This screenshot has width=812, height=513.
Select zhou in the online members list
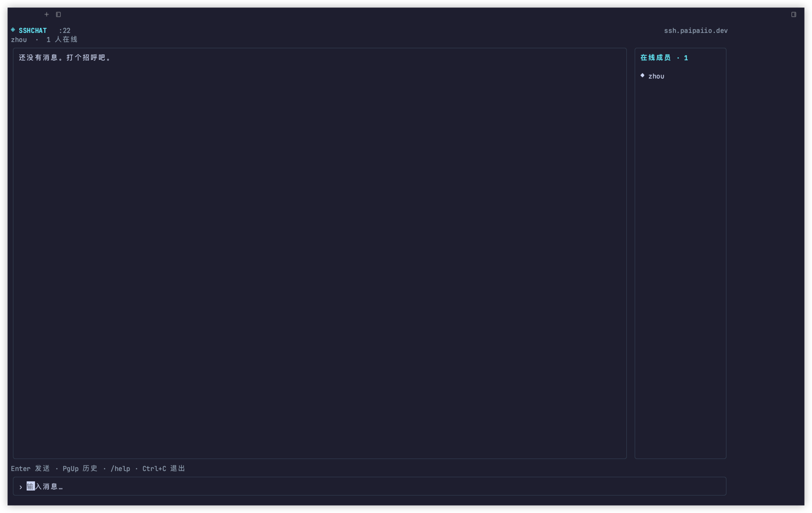point(656,76)
